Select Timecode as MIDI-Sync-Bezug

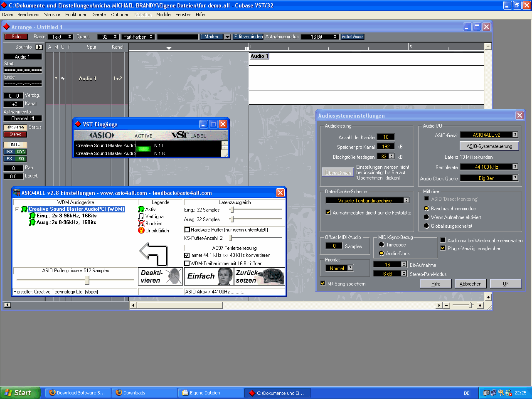(x=382, y=244)
